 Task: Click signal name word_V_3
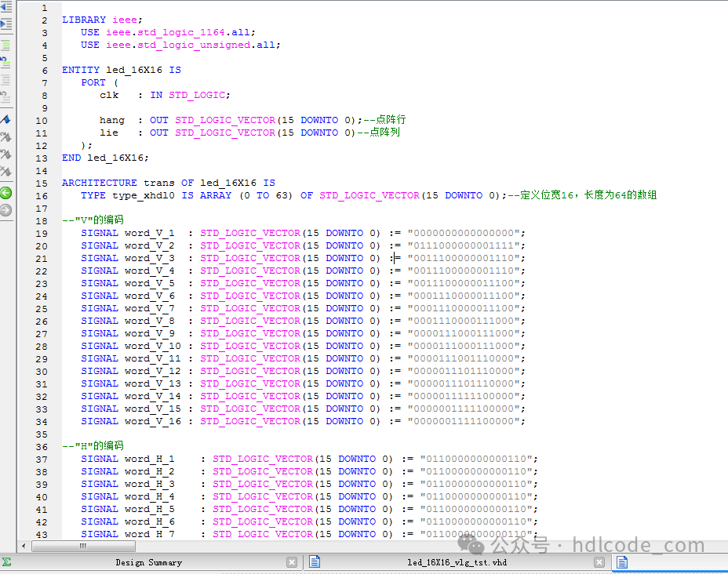[150, 258]
